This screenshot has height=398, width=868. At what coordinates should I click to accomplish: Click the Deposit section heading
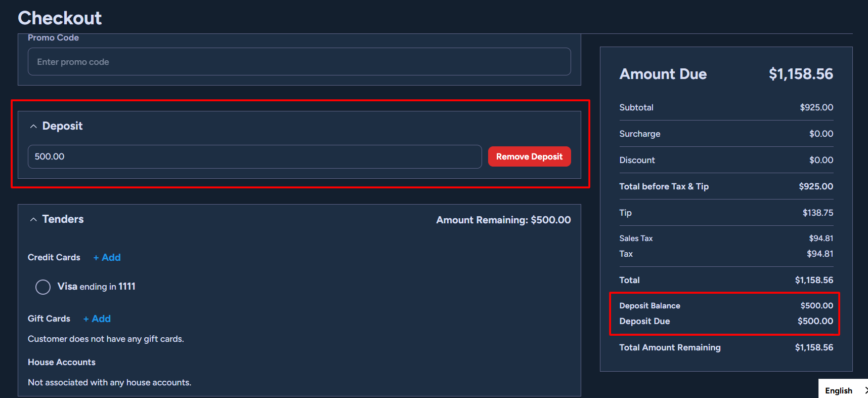pos(62,126)
